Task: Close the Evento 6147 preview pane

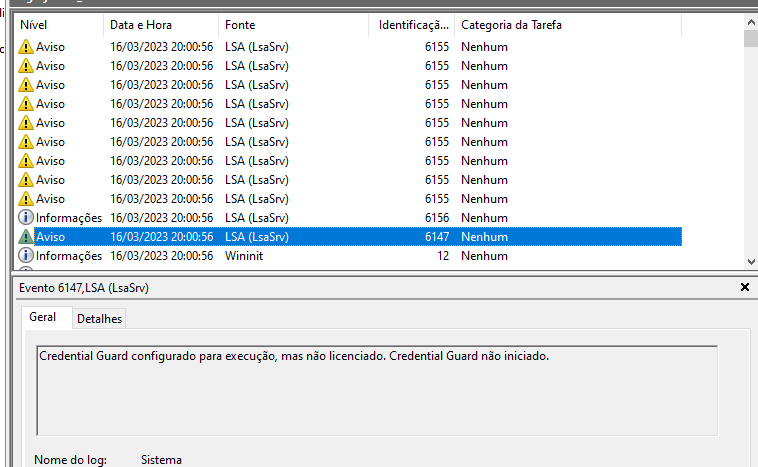Action: [745, 287]
